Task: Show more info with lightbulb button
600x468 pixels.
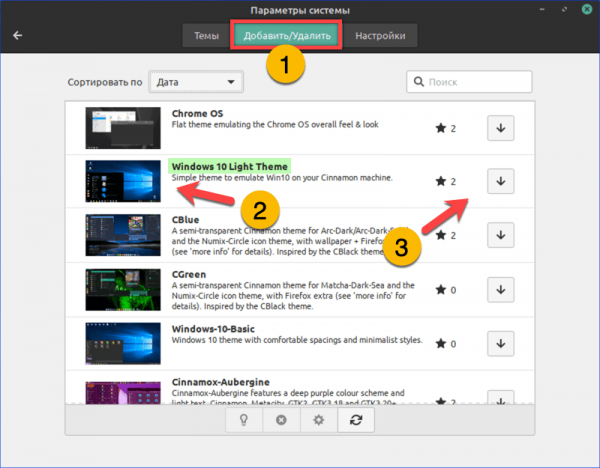Action: [244, 420]
